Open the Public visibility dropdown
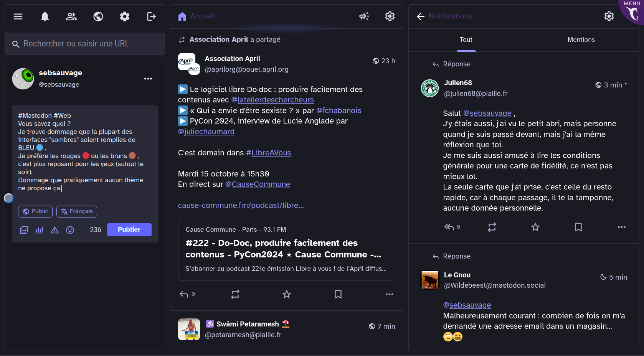The width and height of the screenshot is (644, 356). pyautogui.click(x=35, y=211)
